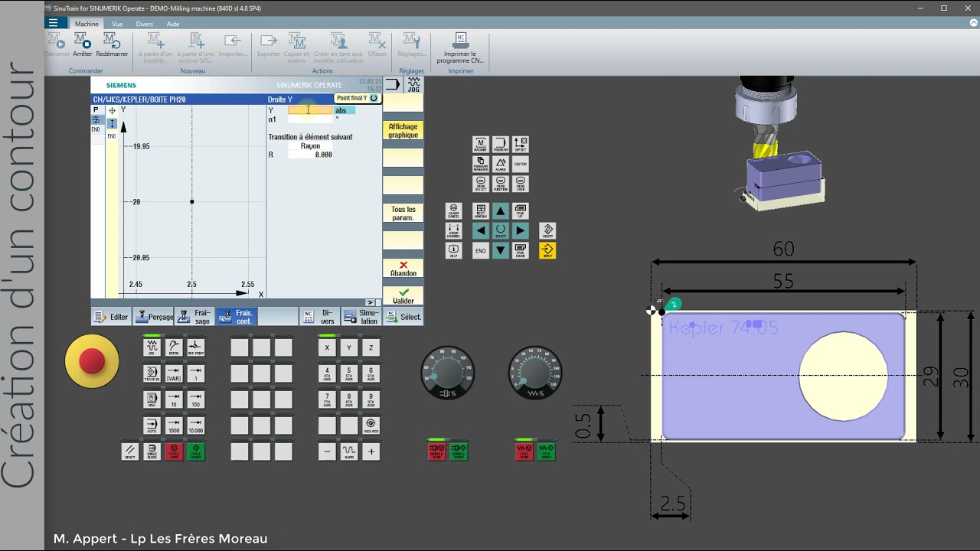
Task: Select REPOS mode key
Action: tap(174, 347)
